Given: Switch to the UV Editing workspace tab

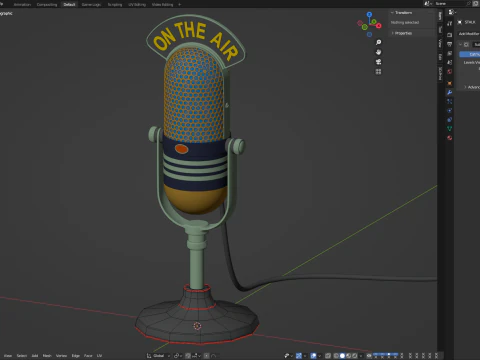Looking at the screenshot, I should (x=137, y=4).
